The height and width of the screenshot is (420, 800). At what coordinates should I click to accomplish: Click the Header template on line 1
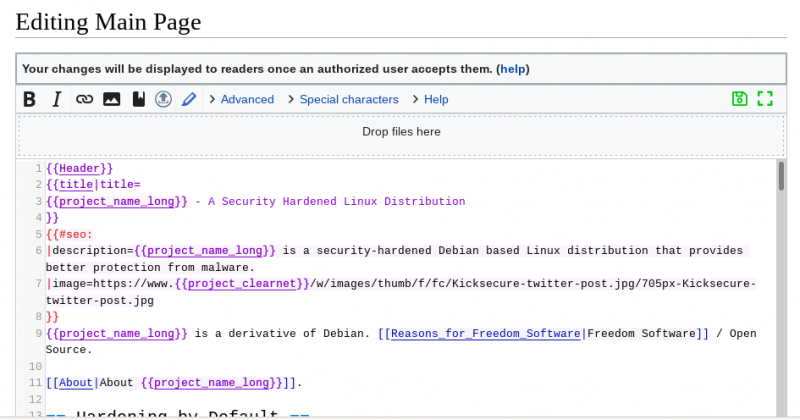80,168
